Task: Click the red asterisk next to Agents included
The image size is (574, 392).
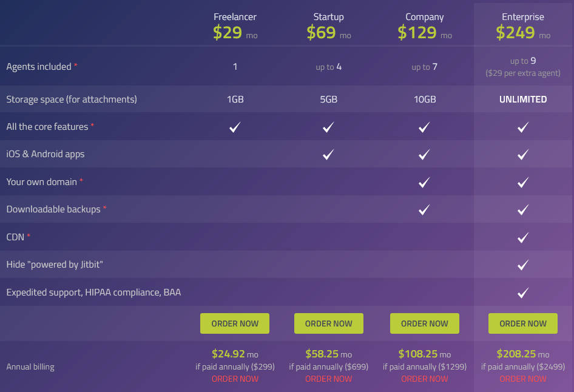Action: click(x=76, y=64)
